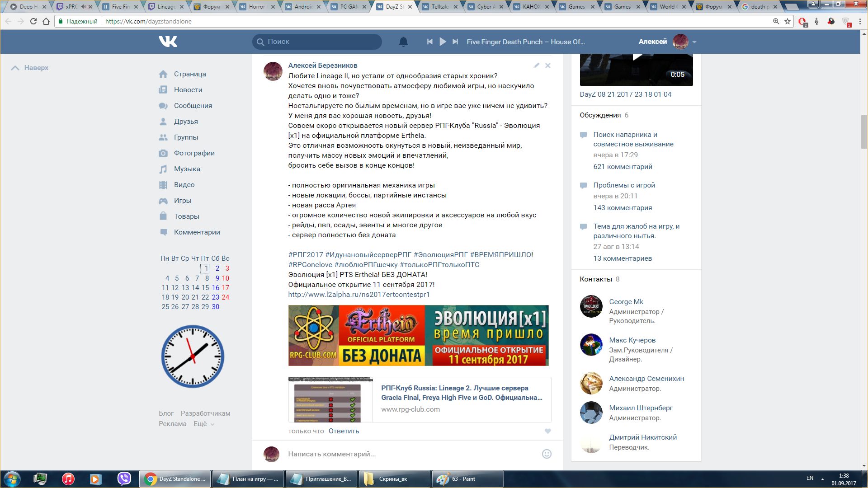Open Разработчикам footer link

point(205,413)
